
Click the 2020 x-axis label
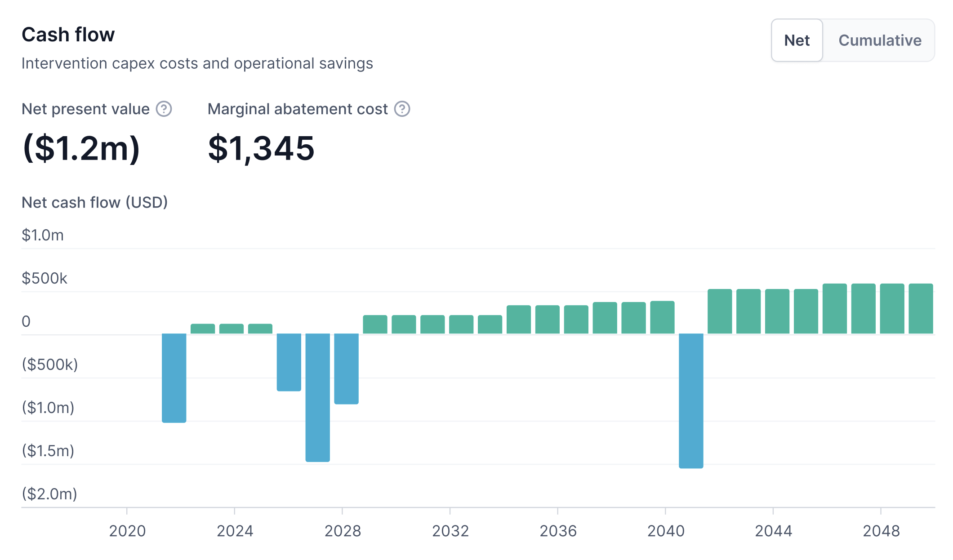point(127,531)
